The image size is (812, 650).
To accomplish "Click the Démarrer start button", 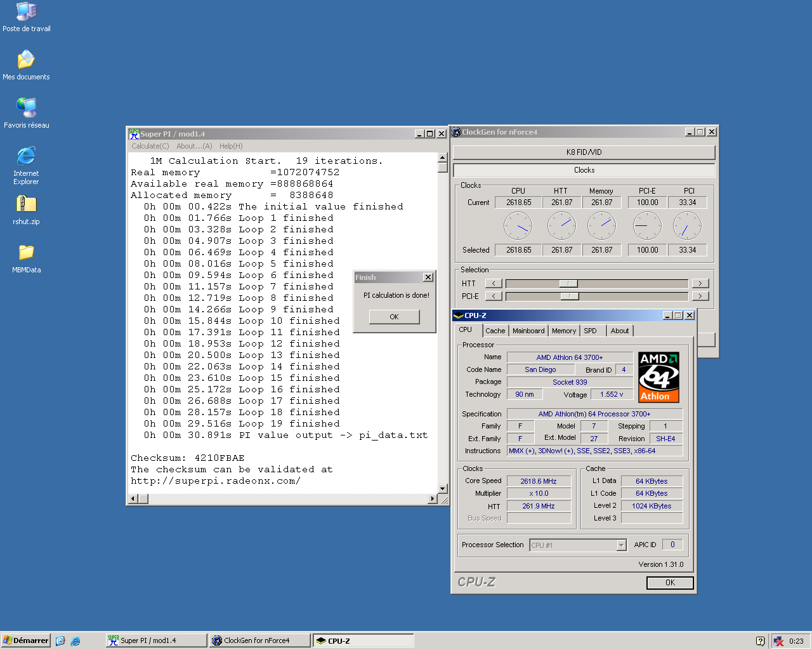I will 26,640.
